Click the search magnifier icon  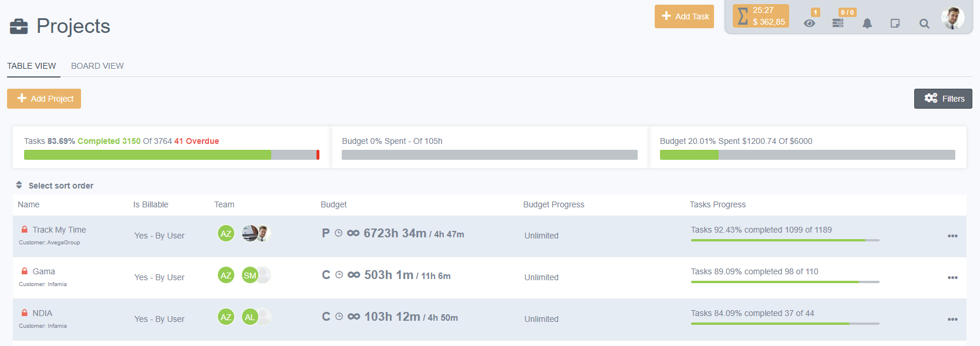[924, 23]
